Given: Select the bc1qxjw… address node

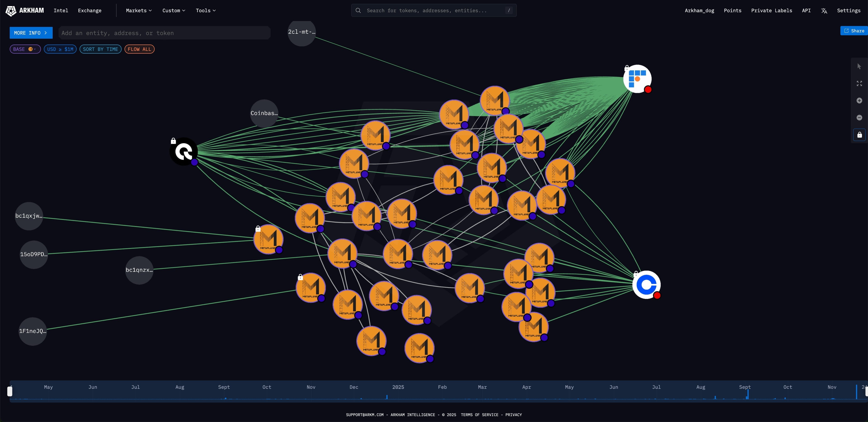Looking at the screenshot, I should pos(29,216).
